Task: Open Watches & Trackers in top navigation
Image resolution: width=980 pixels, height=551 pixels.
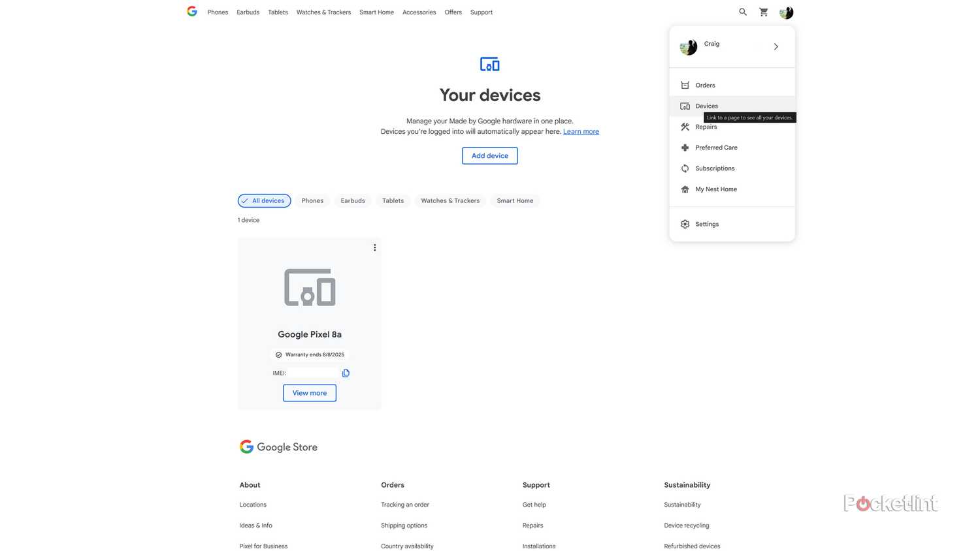Action: [x=323, y=12]
